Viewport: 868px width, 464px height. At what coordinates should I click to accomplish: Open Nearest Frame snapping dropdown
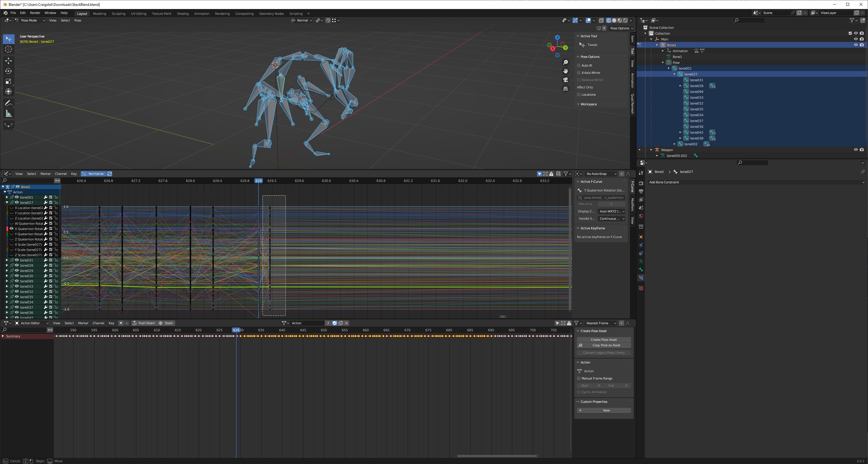pyautogui.click(x=601, y=323)
